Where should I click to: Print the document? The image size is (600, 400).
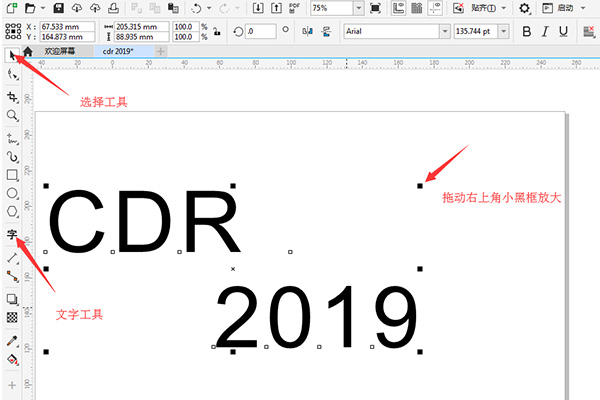point(113,8)
